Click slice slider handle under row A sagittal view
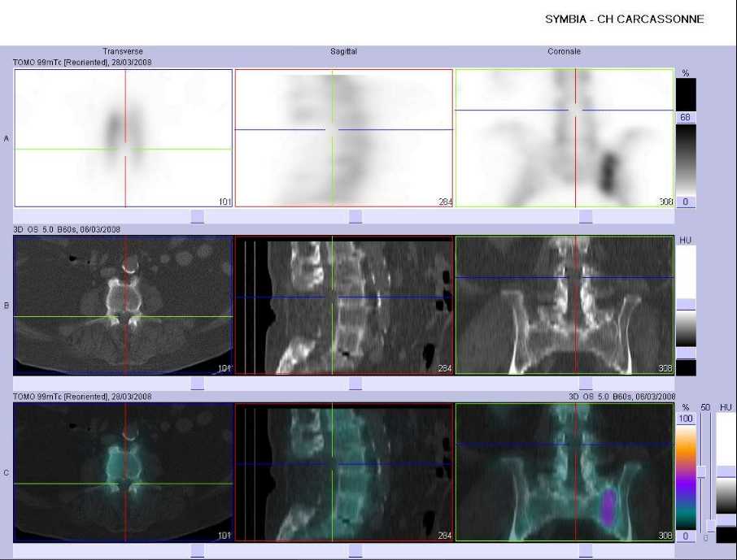The height and width of the screenshot is (560, 737). 355,216
